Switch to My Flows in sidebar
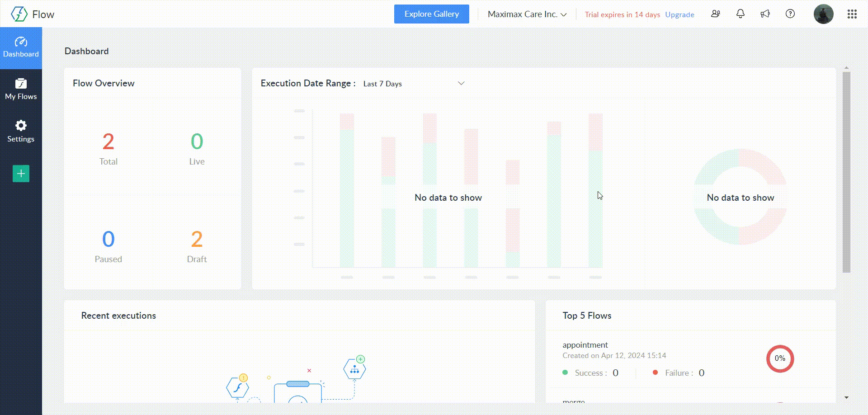Viewport: 868px width, 415px height. point(21,89)
